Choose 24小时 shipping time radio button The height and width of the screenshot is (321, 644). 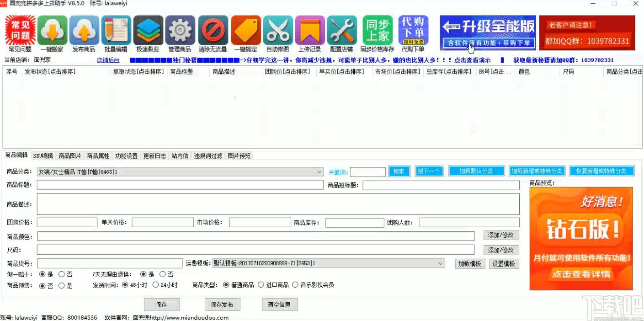pyautogui.click(x=156, y=285)
